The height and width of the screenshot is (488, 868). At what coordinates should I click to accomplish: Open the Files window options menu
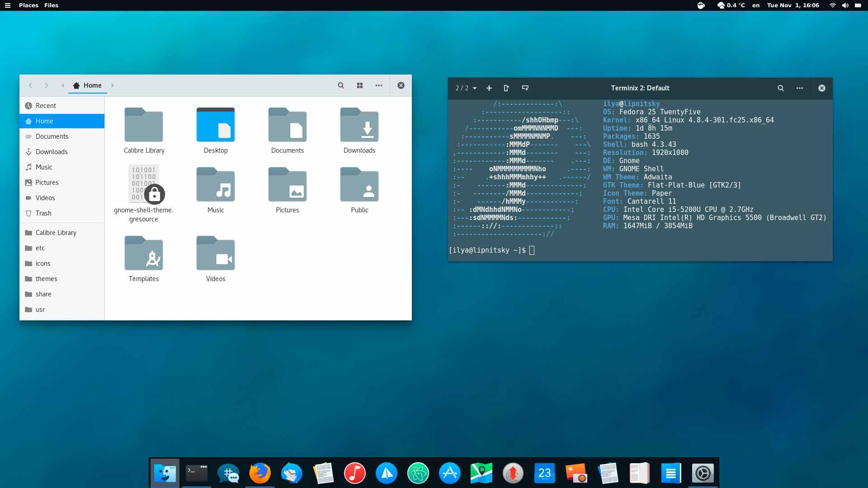(x=379, y=85)
